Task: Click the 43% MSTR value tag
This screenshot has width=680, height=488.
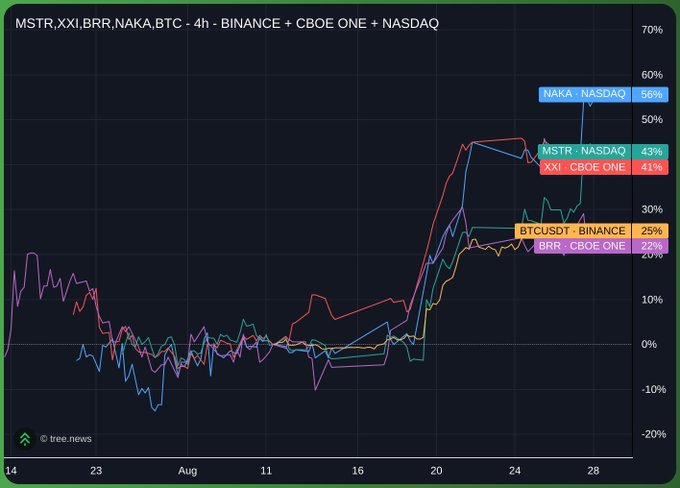Action: [x=651, y=151]
